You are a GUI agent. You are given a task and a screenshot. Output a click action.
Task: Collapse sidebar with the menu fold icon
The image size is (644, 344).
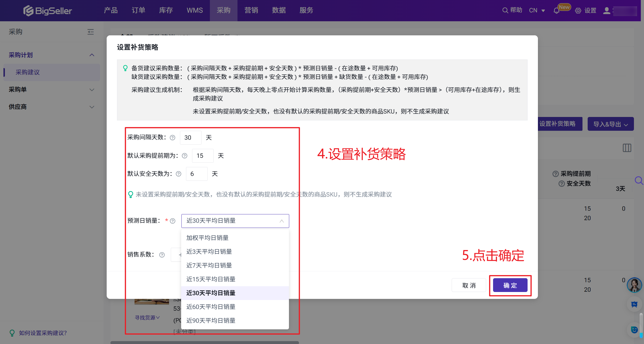pos(91,32)
